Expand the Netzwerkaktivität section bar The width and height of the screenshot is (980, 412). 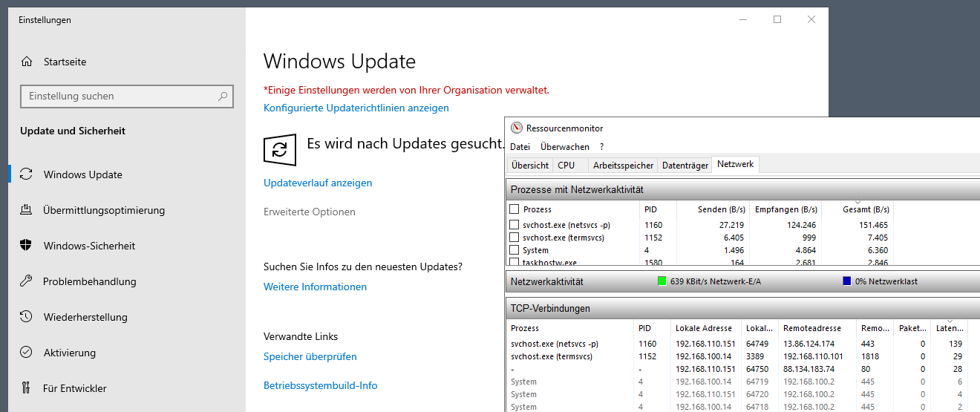point(742,281)
